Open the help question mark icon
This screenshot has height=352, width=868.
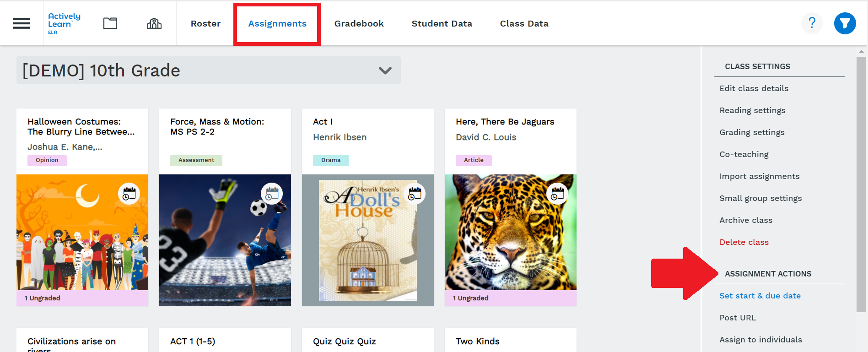[x=812, y=23]
